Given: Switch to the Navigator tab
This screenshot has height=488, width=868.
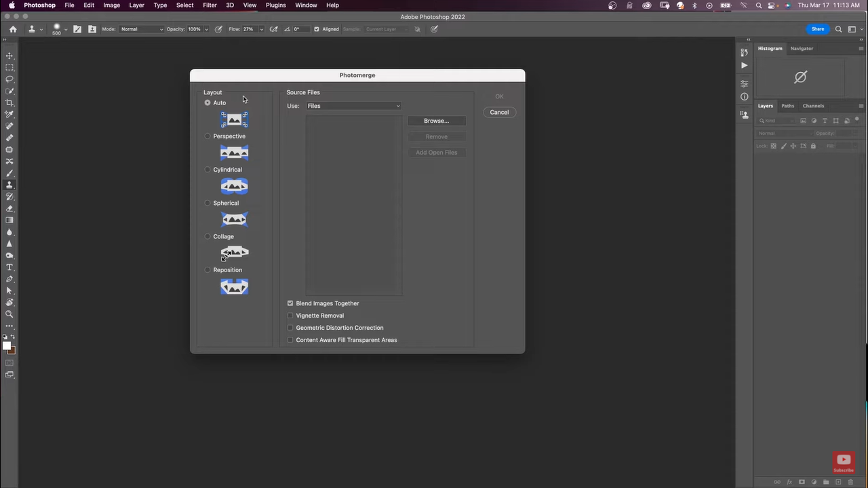Looking at the screenshot, I should click(x=802, y=48).
